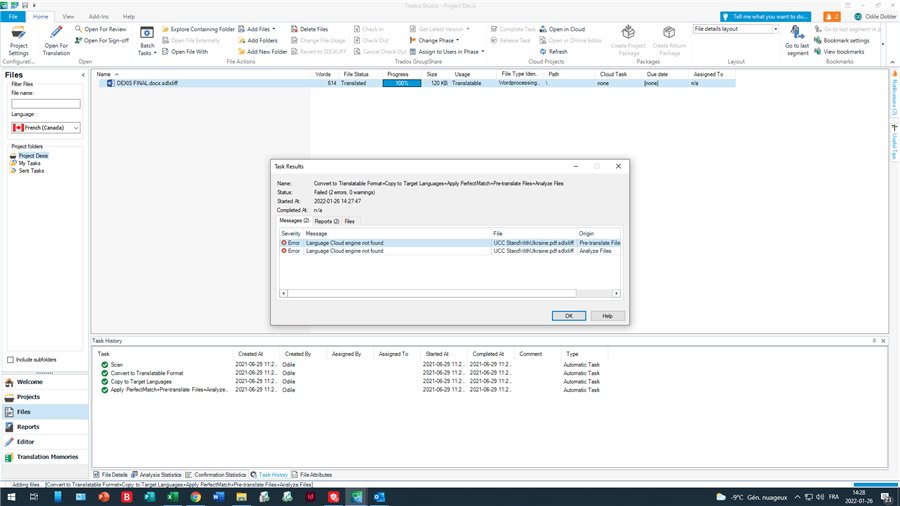Go to the Projects view
Screen dimensions: 900x506
click(x=45, y=397)
